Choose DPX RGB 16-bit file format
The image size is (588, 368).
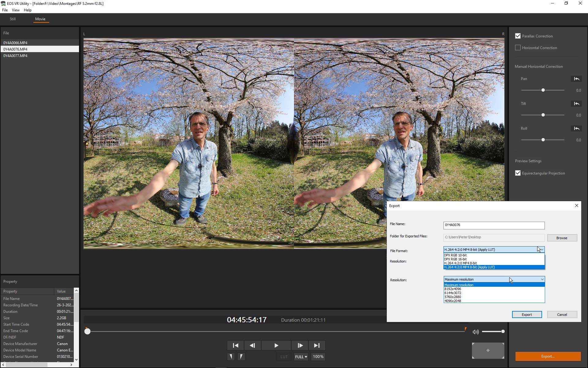(x=455, y=259)
